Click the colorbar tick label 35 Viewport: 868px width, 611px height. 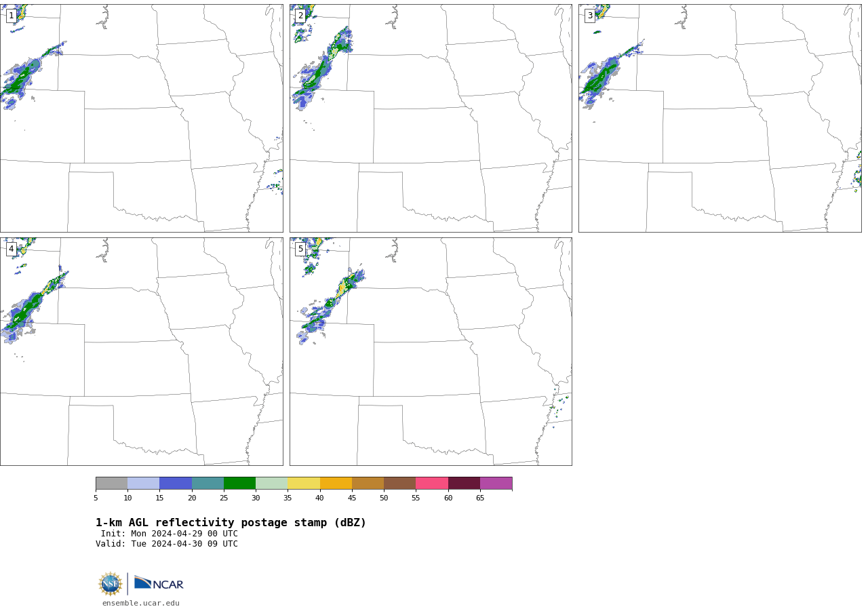point(288,498)
